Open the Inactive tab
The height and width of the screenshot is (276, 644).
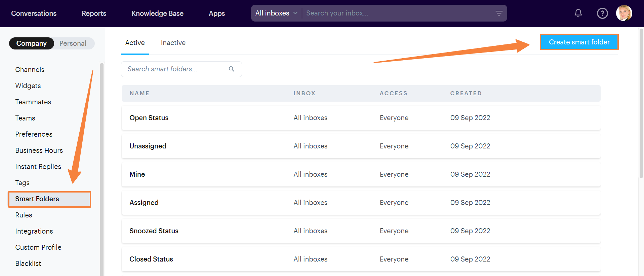[173, 43]
